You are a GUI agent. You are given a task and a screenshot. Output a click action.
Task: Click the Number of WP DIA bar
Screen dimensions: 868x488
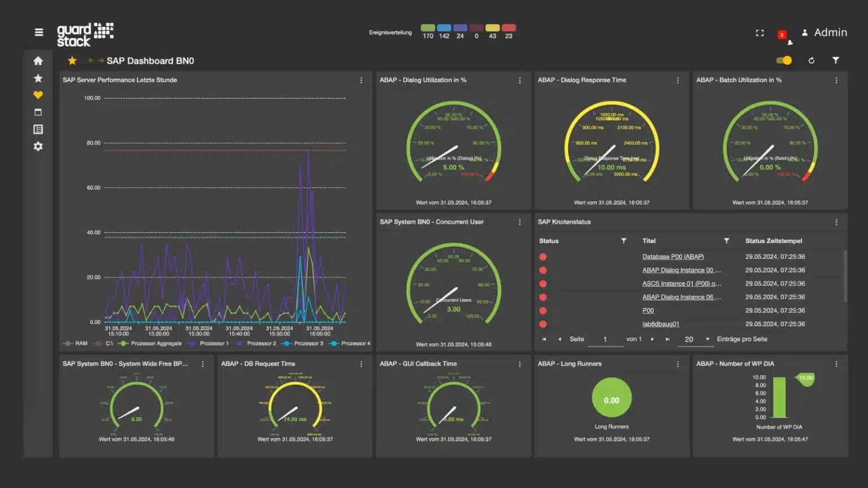[x=779, y=397]
